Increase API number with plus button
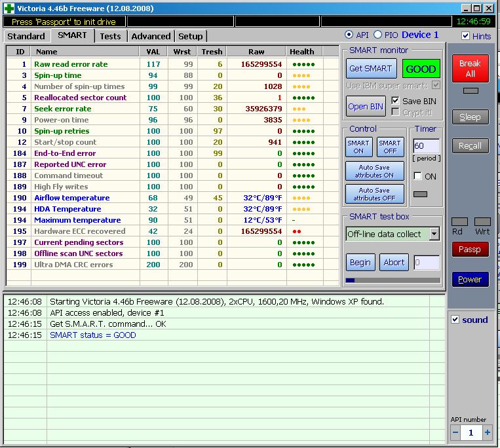The height and width of the screenshot is (448, 500). tap(488, 432)
